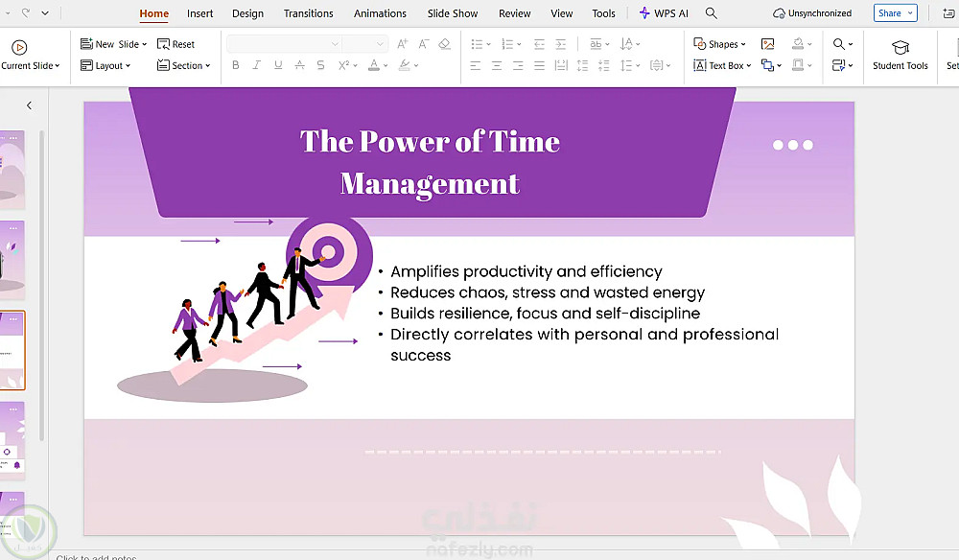Toggle Strikethrough formatting
The height and width of the screenshot is (560, 959).
[320, 65]
